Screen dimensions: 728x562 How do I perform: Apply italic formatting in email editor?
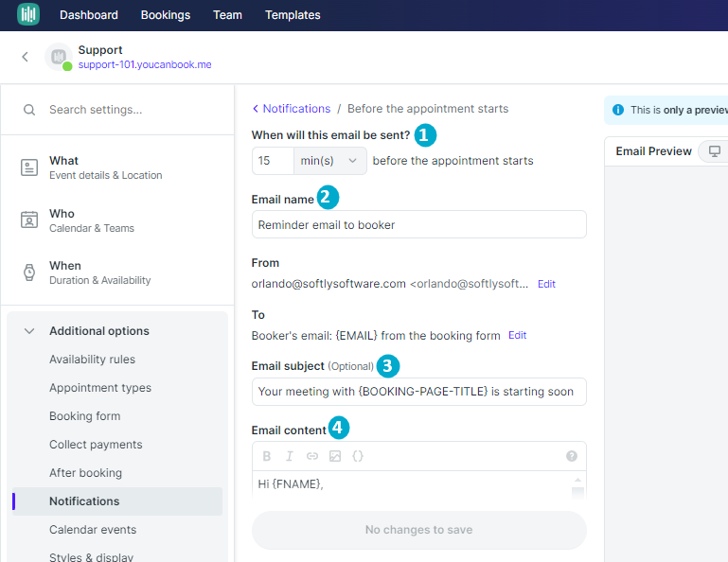tap(290, 456)
